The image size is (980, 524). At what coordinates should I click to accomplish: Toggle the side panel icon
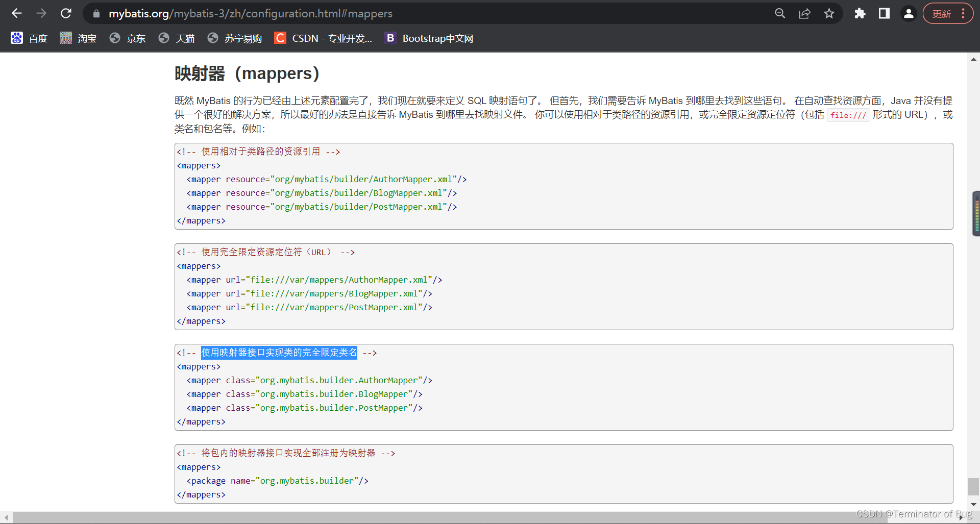click(885, 13)
